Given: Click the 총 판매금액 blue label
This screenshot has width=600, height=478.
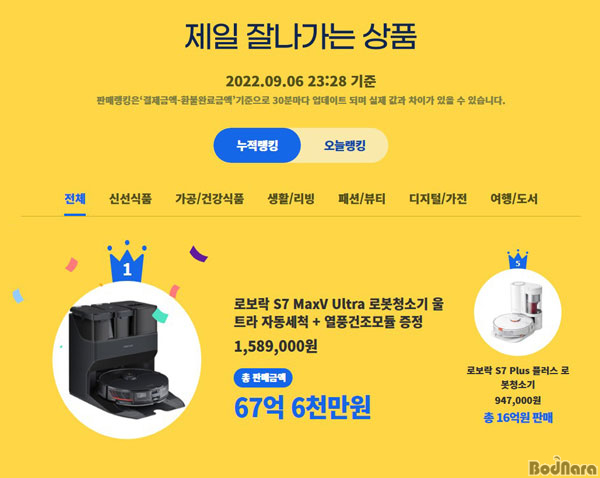Looking at the screenshot, I should pyautogui.click(x=263, y=378).
